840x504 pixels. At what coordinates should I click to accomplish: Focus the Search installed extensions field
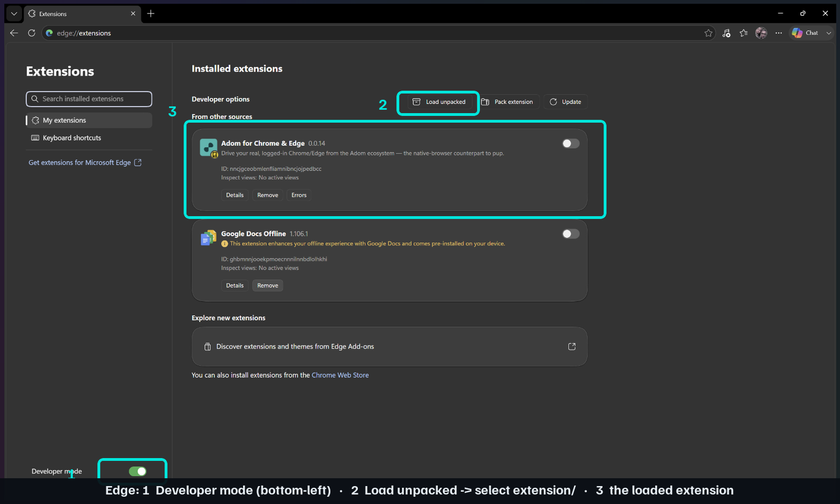click(89, 99)
